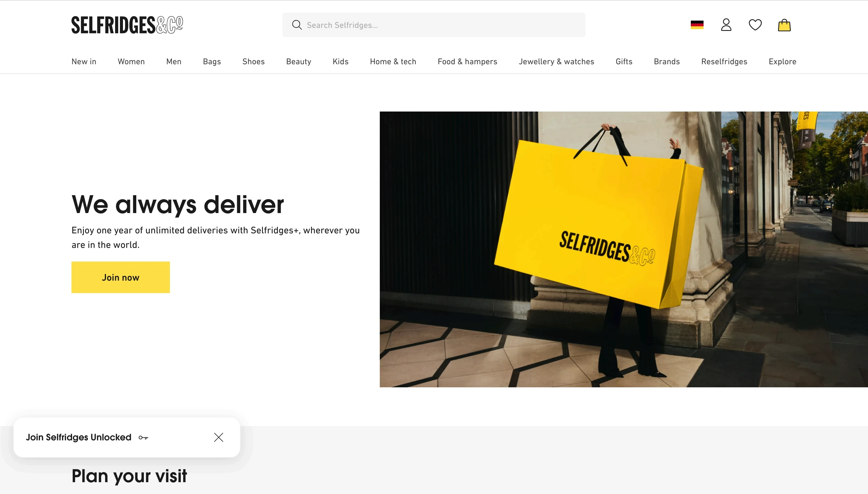
Task: Click the yellow Join now button
Action: pos(120,277)
